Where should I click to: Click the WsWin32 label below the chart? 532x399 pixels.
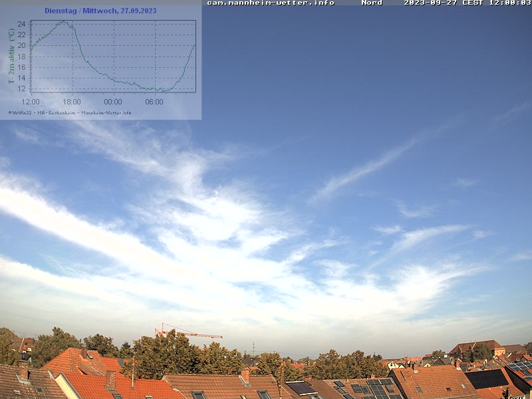[x=21, y=112]
